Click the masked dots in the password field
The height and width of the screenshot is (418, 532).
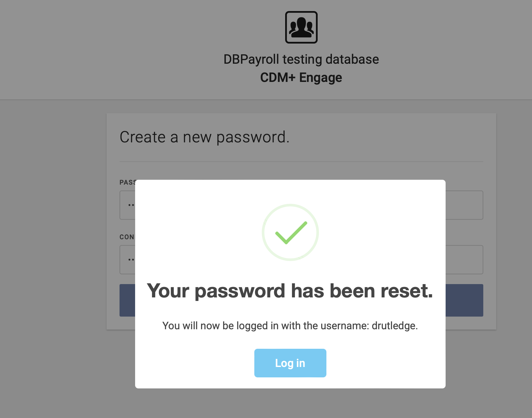(x=131, y=205)
